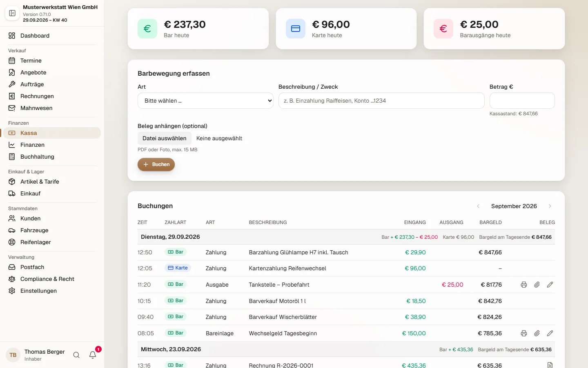Click the Buchen button

point(156,164)
